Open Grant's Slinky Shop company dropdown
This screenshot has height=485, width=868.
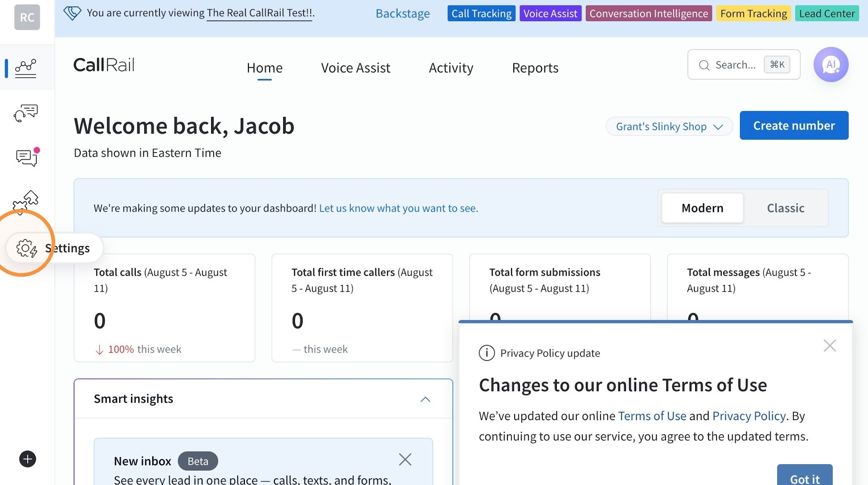coord(669,126)
